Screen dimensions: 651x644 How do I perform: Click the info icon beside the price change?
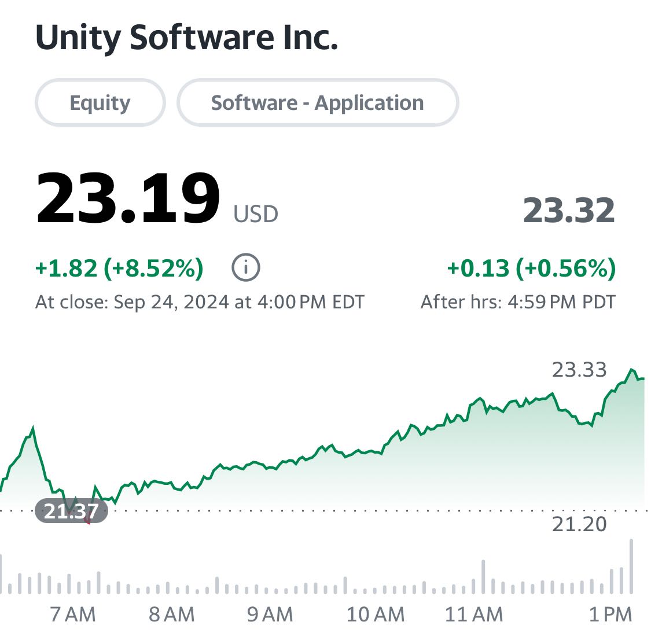pyautogui.click(x=246, y=267)
